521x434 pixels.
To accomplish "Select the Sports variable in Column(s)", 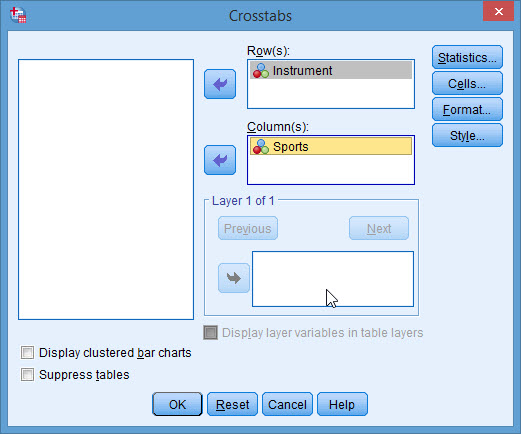I will (331, 146).
